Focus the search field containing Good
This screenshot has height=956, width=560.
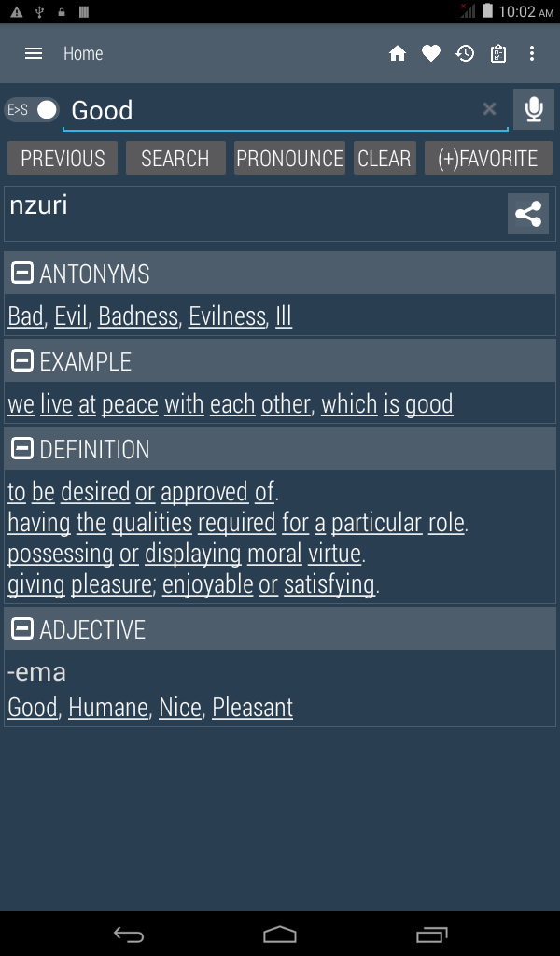point(271,110)
